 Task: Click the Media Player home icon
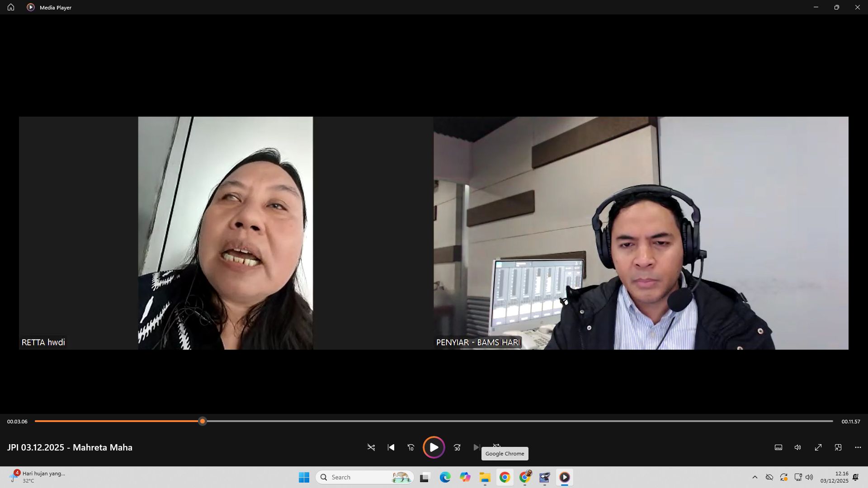[x=11, y=7]
